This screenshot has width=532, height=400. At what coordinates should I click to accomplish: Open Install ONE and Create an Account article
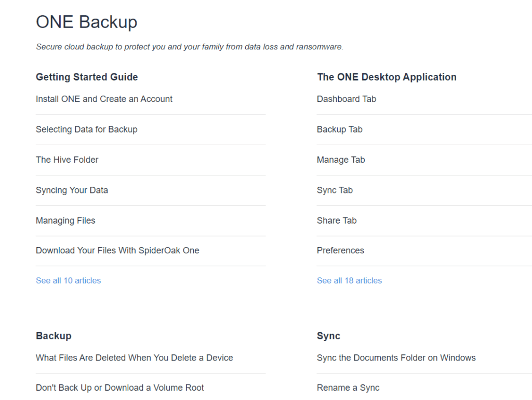click(104, 99)
